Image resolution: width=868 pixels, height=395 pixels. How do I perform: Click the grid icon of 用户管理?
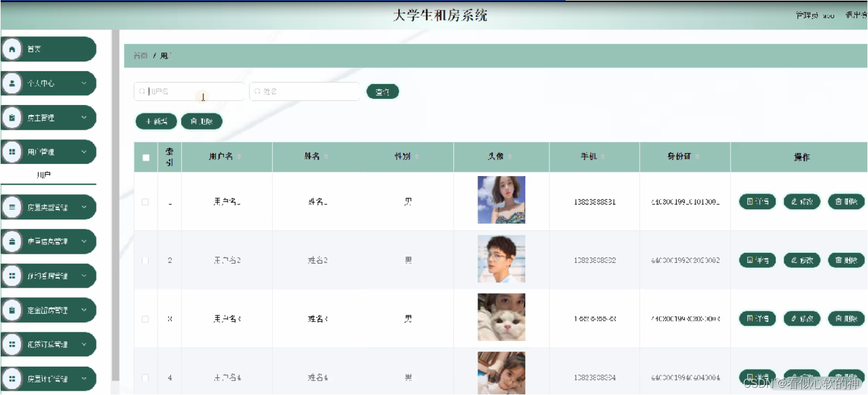12,152
